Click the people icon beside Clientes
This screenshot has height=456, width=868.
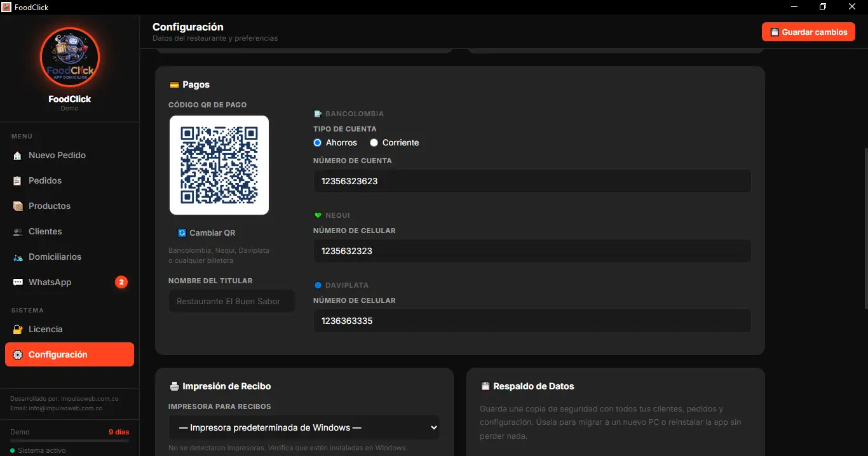(17, 232)
